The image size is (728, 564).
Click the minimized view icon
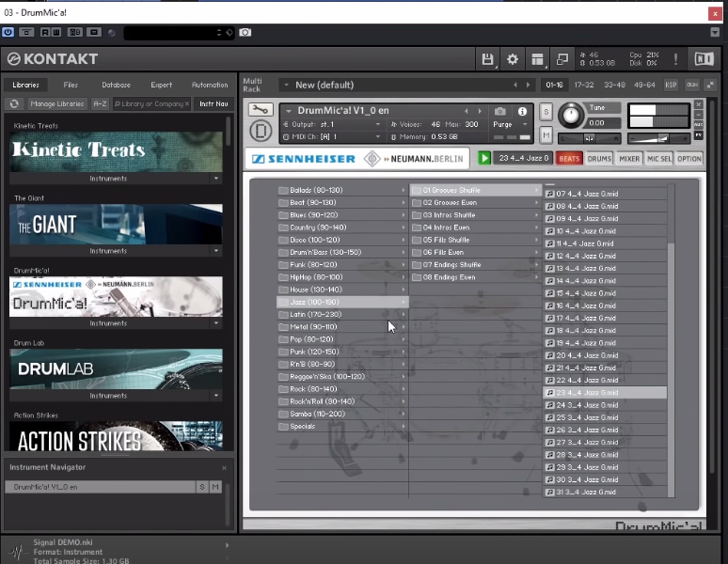(562, 59)
